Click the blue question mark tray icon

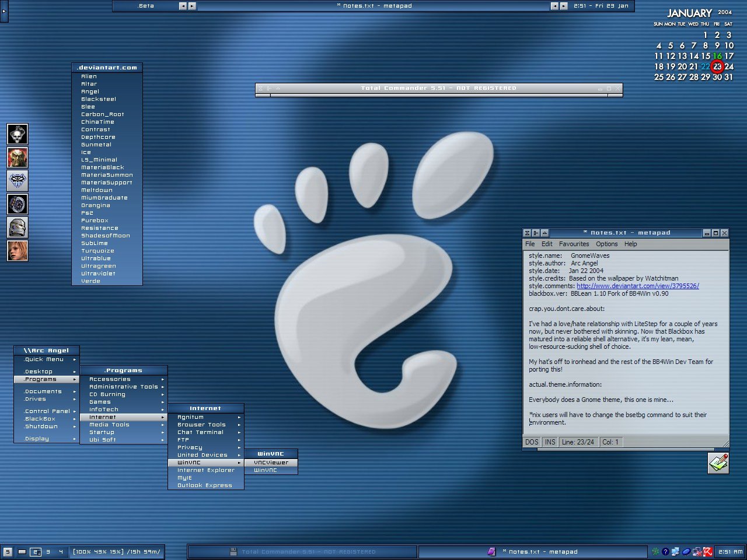[x=665, y=551]
